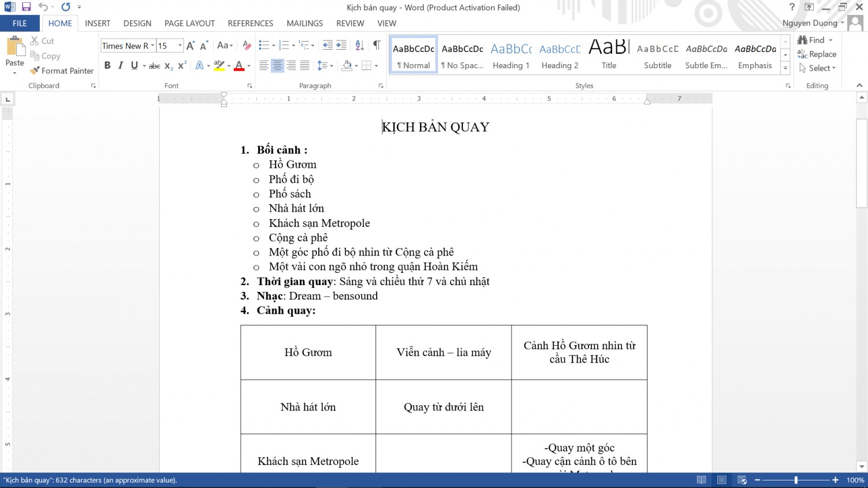Screen dimensions: 868x488
Task: Decrease the paragraph indent
Action: (328, 46)
